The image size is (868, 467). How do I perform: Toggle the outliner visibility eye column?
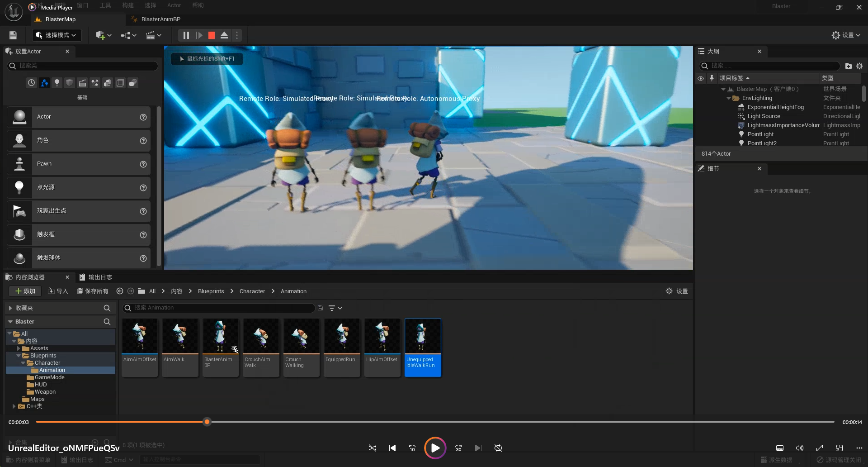701,78
